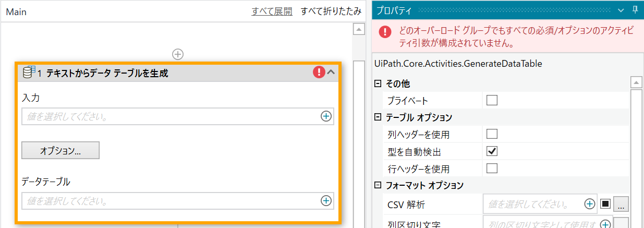Click the activity title テキストからデータ テーブルを生成
Viewport: 644px width, 228px height.
[107, 74]
